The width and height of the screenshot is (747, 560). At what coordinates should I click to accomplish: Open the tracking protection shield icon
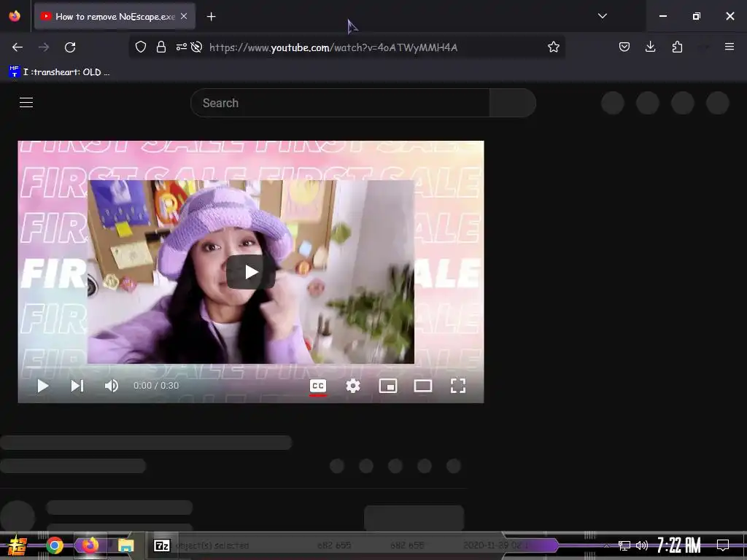(141, 47)
